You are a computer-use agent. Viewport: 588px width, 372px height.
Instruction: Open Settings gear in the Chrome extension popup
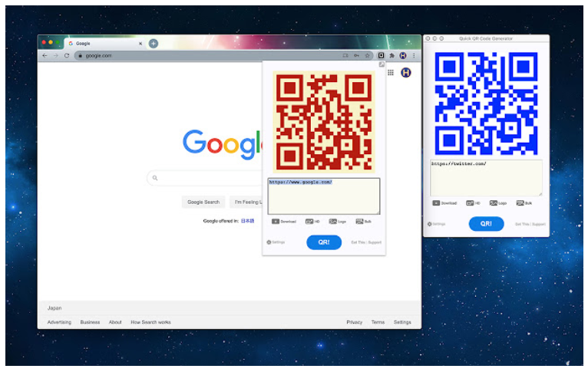[x=276, y=242]
